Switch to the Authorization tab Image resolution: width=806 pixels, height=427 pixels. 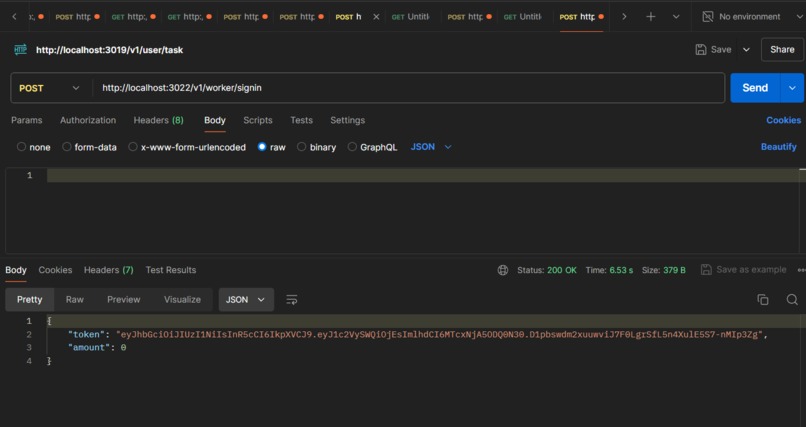[x=88, y=120]
